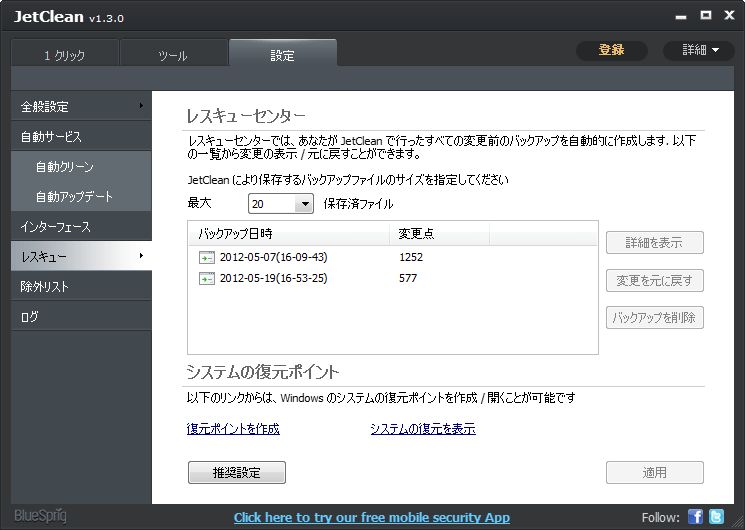Click the backup icon for 2012-05-07 entry
The width and height of the screenshot is (745, 530).
point(207,258)
